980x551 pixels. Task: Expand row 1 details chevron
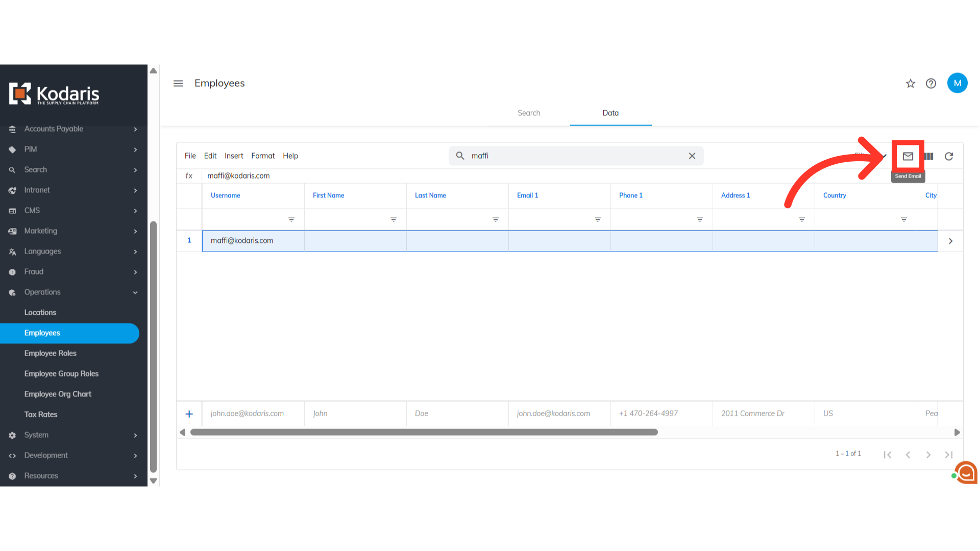pyautogui.click(x=950, y=241)
